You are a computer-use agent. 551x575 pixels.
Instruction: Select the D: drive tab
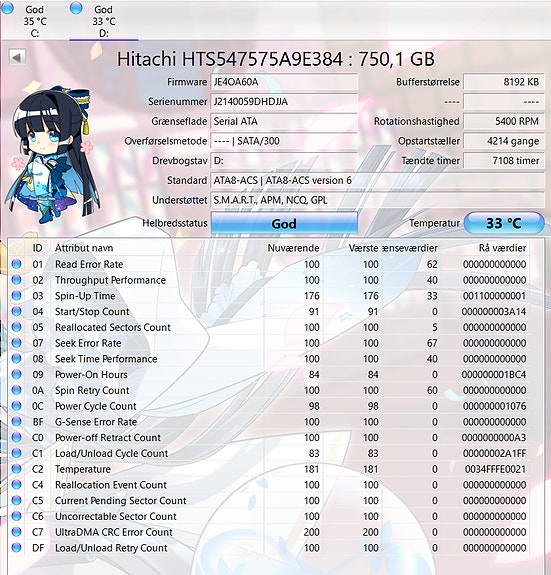point(104,21)
